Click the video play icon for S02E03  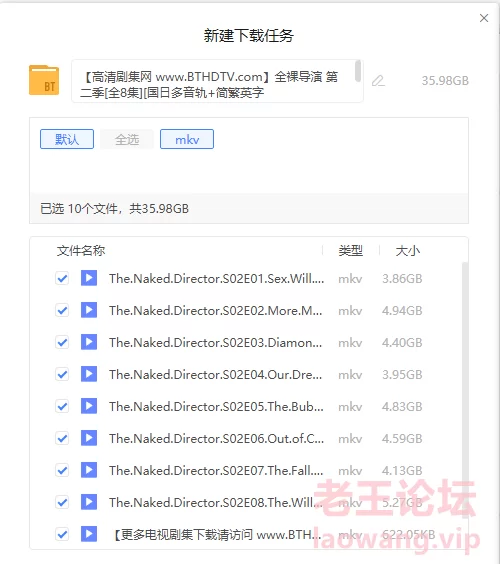point(89,342)
